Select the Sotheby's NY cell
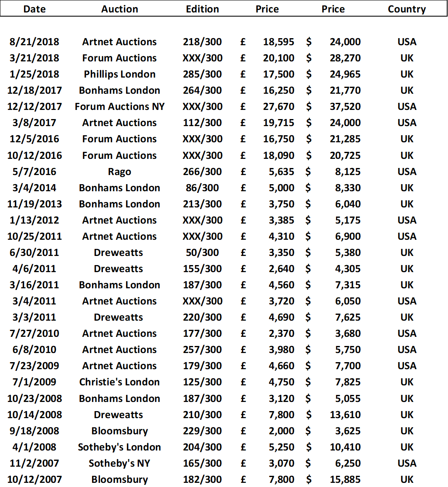 119,463
